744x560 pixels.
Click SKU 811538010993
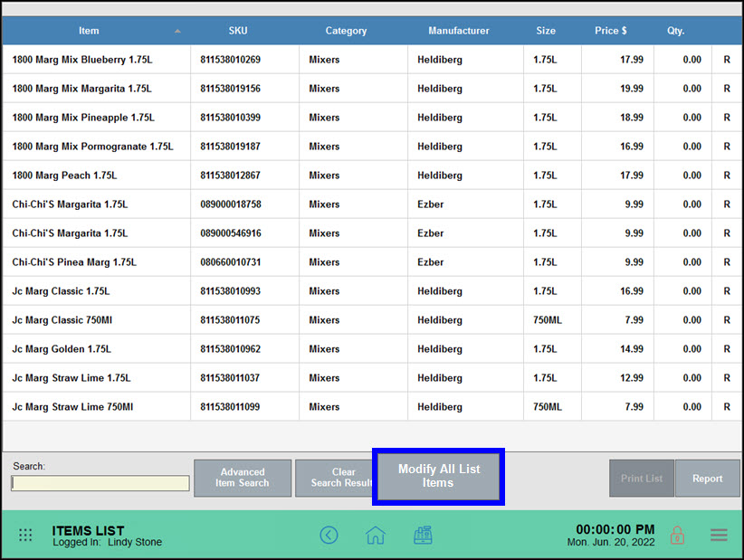point(230,291)
